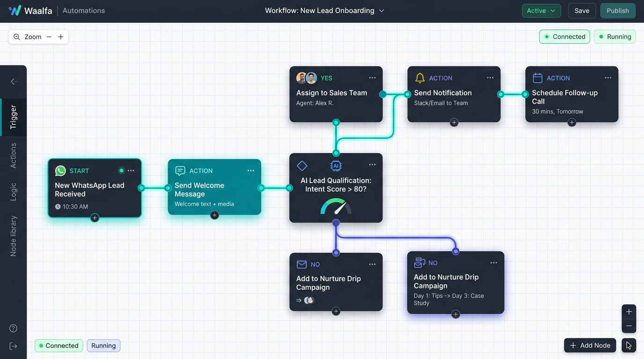
Task: Open options menu of Day 1 Tips nurture node
Action: [494, 263]
